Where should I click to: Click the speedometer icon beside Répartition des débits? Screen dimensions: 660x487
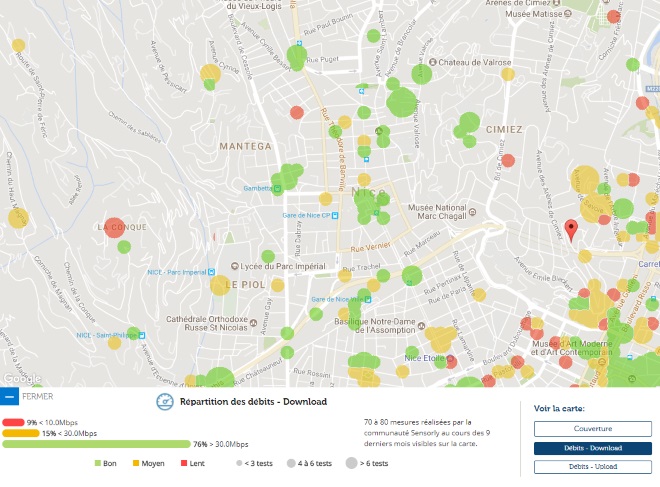point(164,402)
